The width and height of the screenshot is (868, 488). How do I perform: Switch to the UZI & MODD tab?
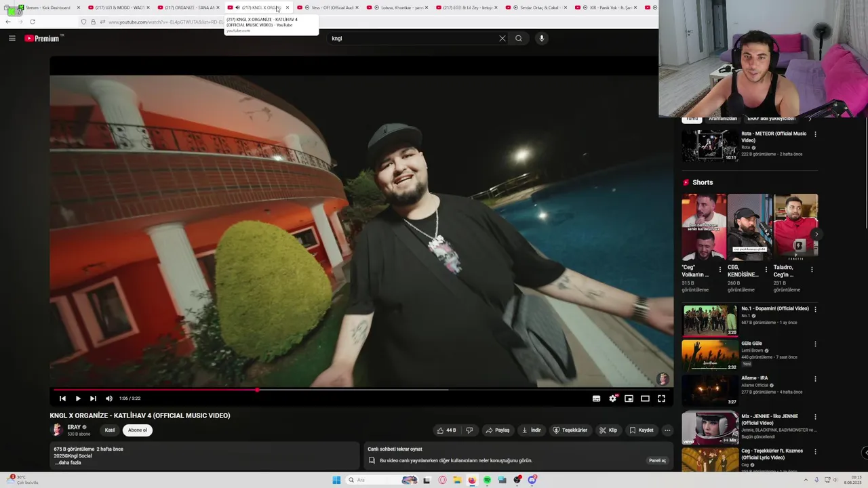pyautogui.click(x=119, y=7)
